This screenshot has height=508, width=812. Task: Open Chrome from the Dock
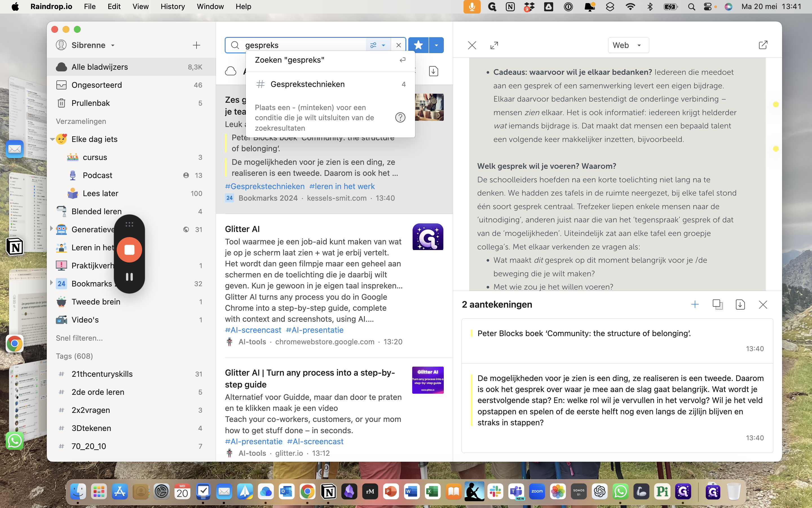coord(307,492)
